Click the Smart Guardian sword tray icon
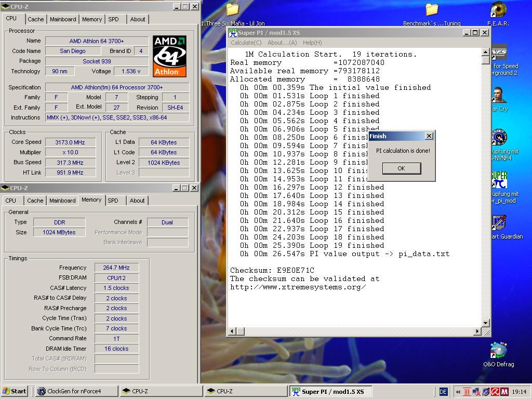Screen dimensions: 532x399 [x=486, y=392]
